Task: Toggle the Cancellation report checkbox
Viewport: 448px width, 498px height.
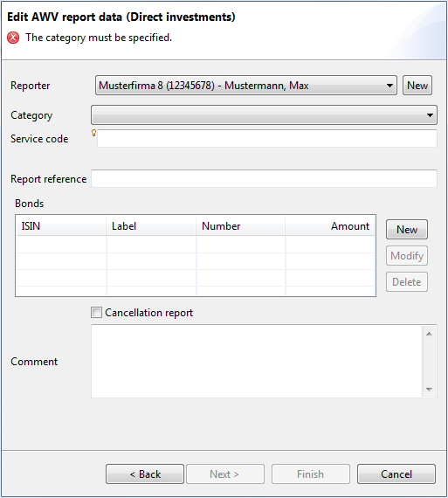Action: pos(96,313)
